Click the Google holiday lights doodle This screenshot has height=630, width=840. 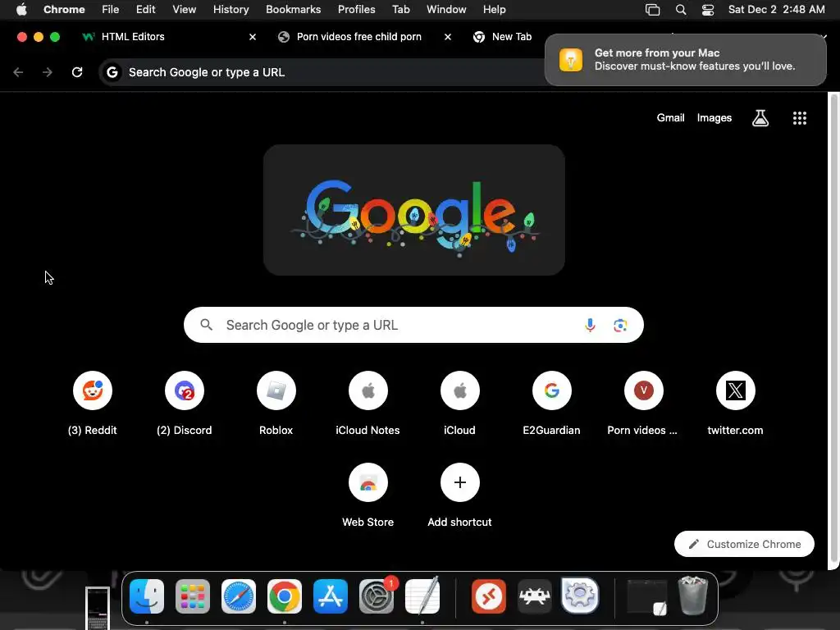tap(414, 210)
